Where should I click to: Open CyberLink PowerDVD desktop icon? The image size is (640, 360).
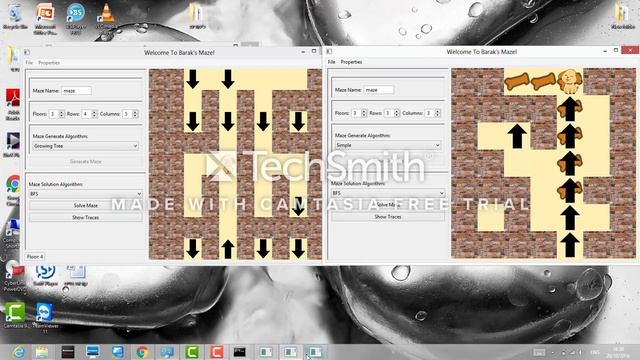pos(14,276)
